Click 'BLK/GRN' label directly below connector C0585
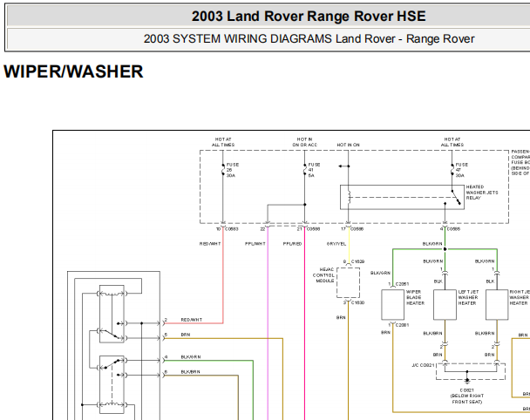 click(432, 244)
